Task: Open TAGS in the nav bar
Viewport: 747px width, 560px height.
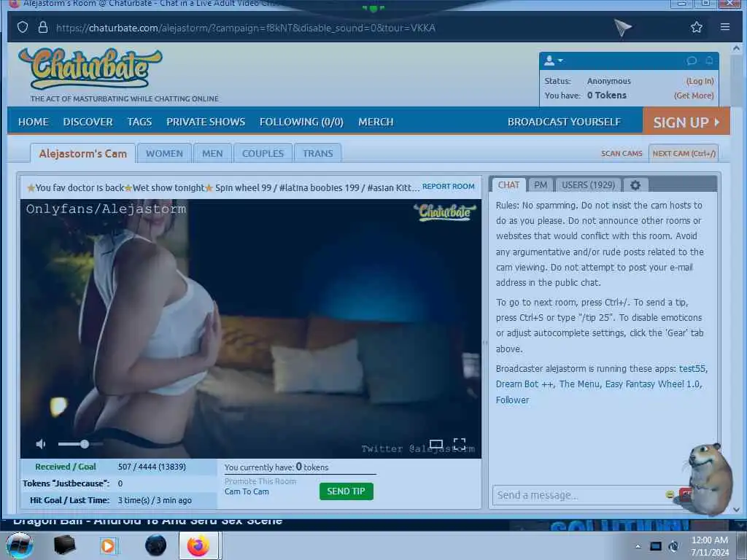Action: click(139, 122)
